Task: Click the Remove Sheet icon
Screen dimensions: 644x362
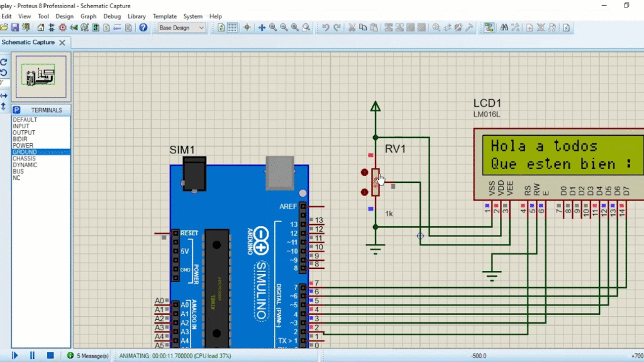Action: 540,28
